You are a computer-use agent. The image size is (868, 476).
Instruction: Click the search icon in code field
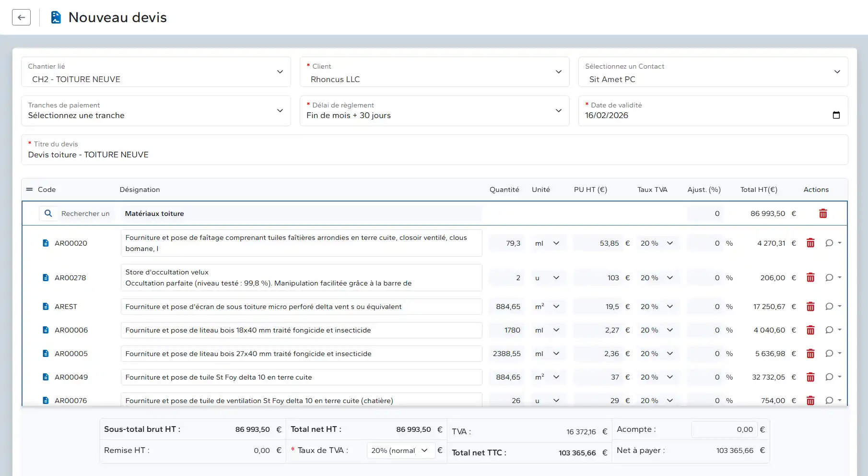[x=48, y=214]
